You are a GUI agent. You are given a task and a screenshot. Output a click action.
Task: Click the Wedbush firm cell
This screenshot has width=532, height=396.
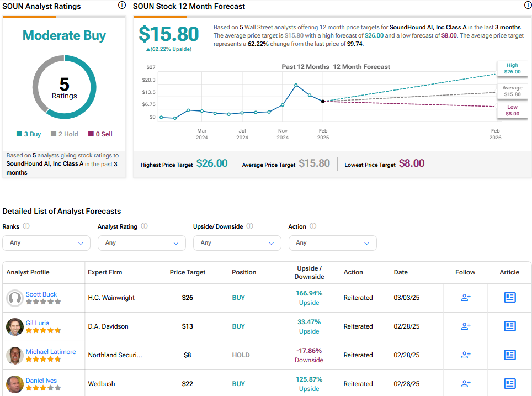pos(102,384)
